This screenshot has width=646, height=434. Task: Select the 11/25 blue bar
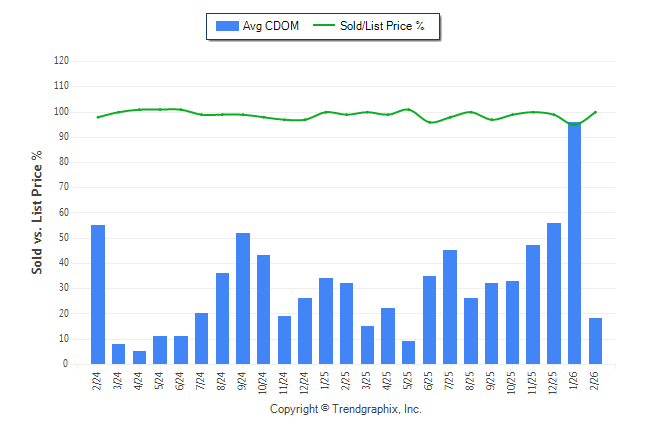click(533, 304)
